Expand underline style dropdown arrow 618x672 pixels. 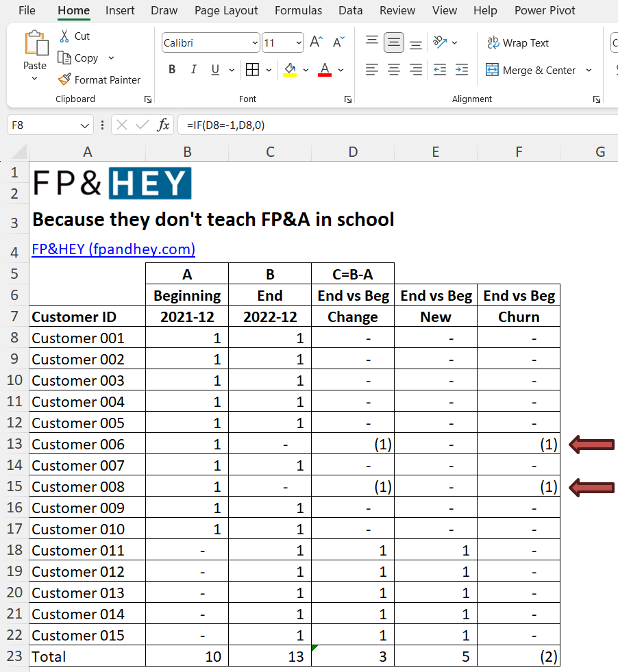click(x=232, y=70)
